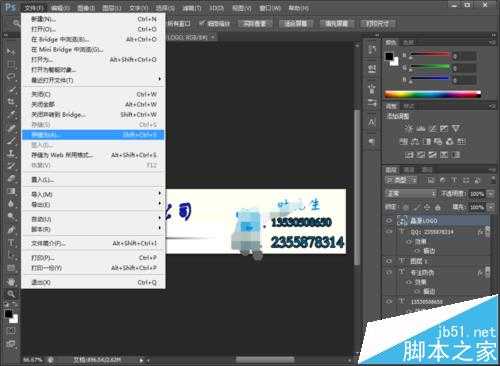The image size is (500, 366).
Task: Select the Zoom tool in the toolbox
Action: (x=11, y=294)
